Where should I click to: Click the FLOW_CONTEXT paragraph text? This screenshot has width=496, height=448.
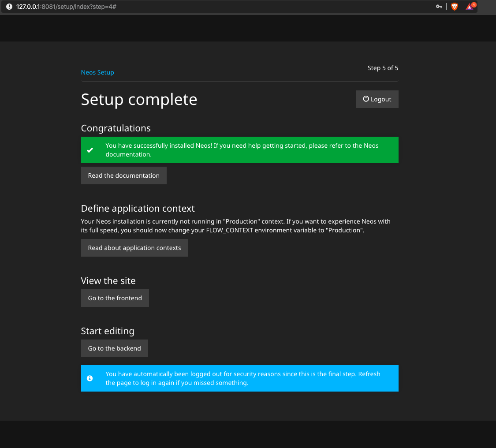236,226
